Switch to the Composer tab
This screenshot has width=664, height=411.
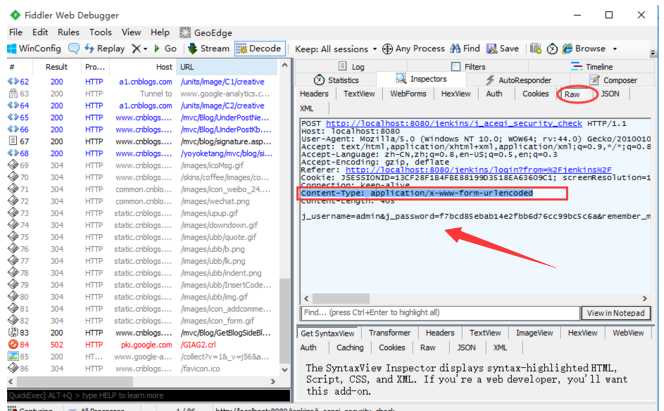tap(613, 80)
